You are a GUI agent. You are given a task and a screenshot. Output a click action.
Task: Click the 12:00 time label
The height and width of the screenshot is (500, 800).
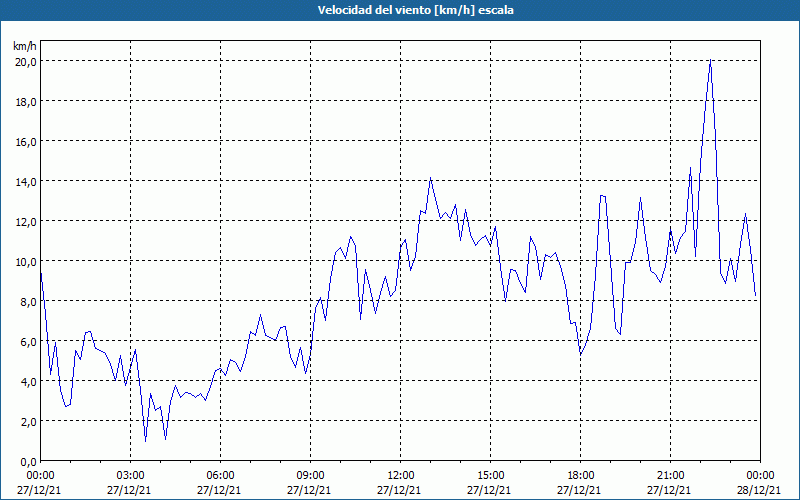(x=401, y=476)
